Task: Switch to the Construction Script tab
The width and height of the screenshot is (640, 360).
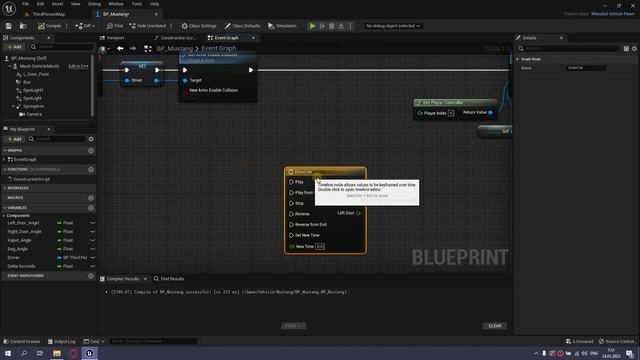Action: tap(176, 38)
